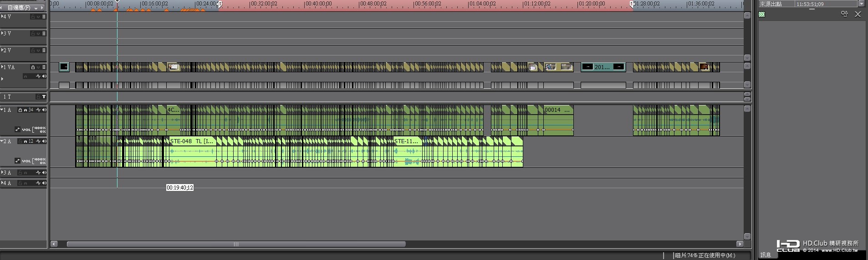
Task: Click the horizontal scrollbar left arrow
Action: pyautogui.click(x=54, y=244)
